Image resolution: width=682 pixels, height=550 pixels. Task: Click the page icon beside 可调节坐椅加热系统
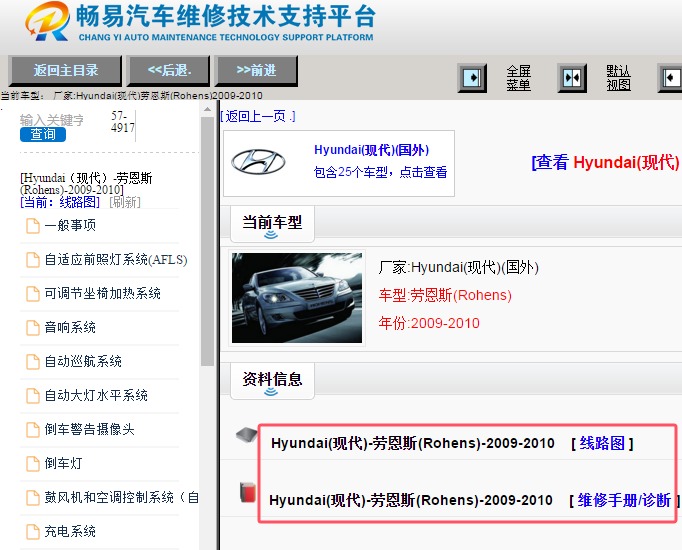(x=33, y=294)
